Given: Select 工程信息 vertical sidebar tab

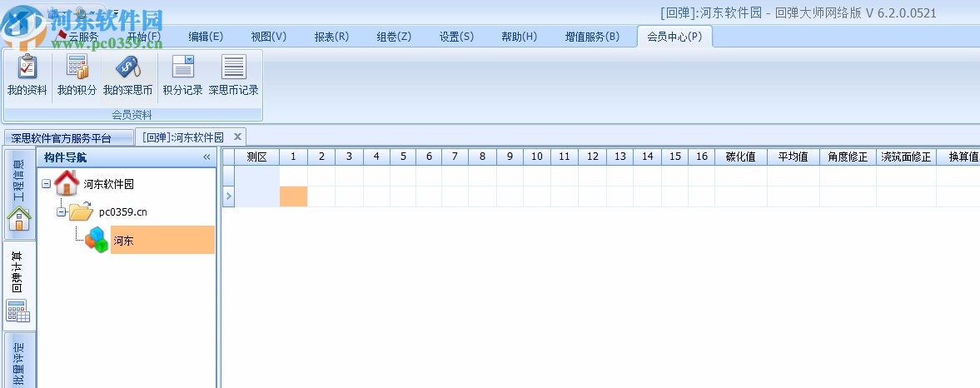Looking at the screenshot, I should point(19,194).
